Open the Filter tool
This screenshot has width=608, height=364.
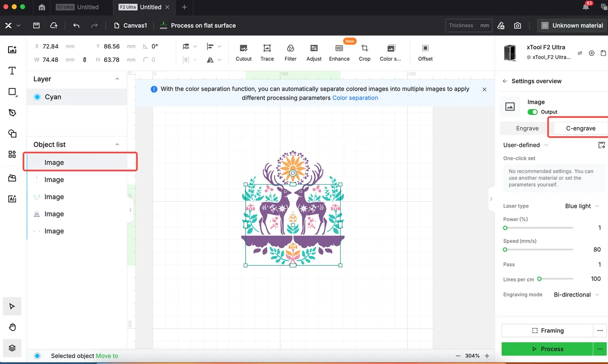pos(290,53)
